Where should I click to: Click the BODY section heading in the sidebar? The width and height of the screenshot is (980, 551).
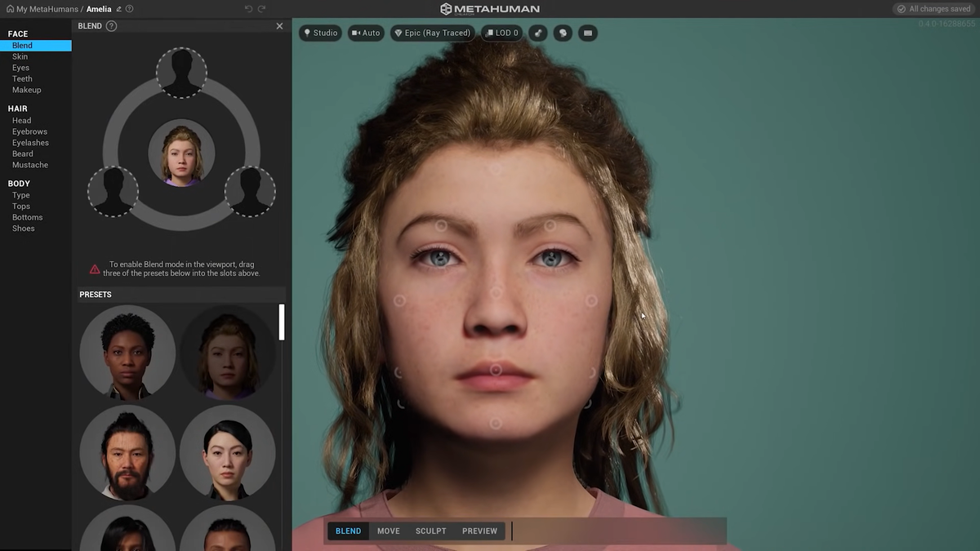[x=19, y=184]
